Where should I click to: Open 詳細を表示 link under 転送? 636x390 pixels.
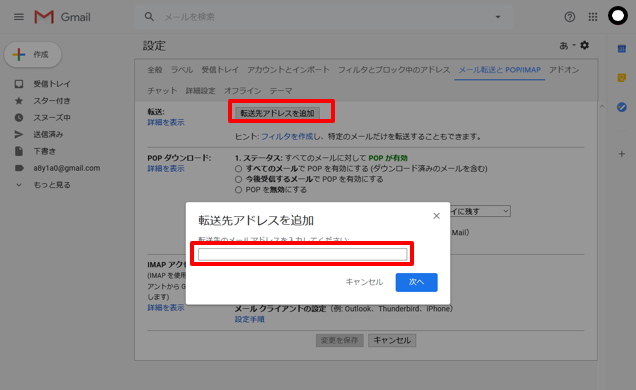click(165, 122)
